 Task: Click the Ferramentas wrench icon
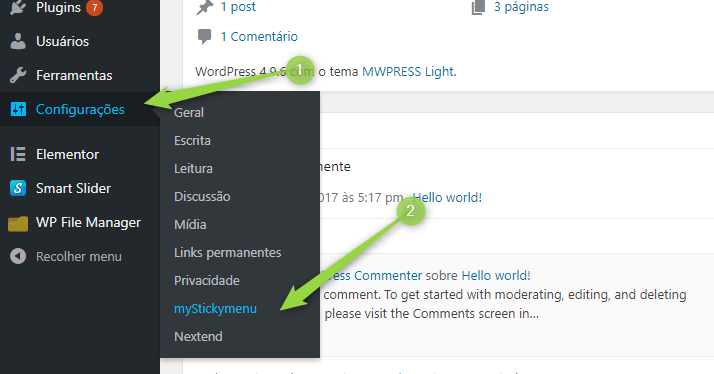pos(18,75)
